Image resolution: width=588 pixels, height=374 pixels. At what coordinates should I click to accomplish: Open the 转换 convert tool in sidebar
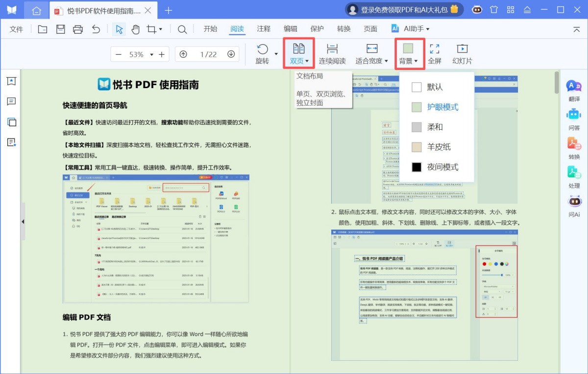(574, 147)
